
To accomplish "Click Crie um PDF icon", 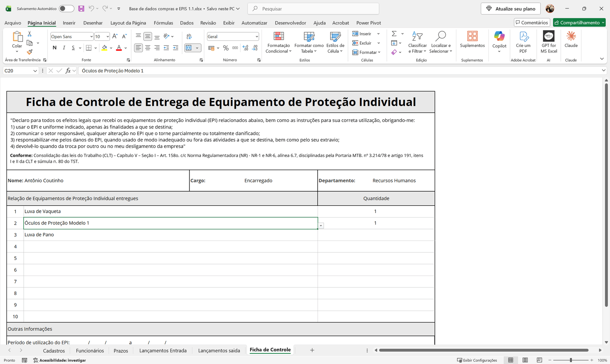I will [523, 42].
